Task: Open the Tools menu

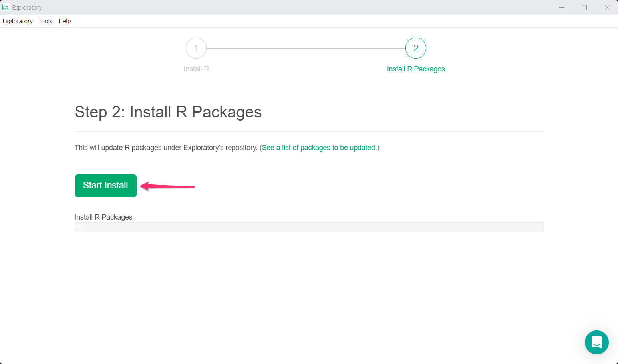Action: [45, 21]
